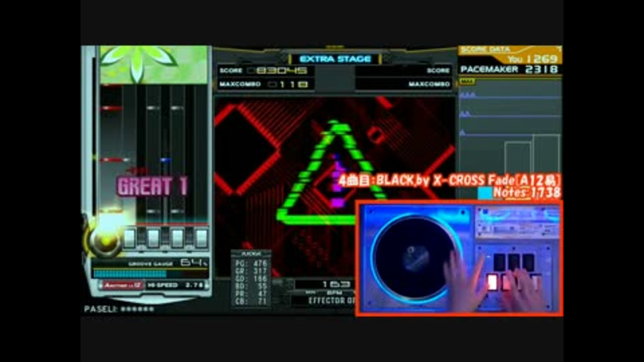Click the rightmost white lane key
Image resolution: width=644 pixels, height=362 pixels.
tap(201, 238)
